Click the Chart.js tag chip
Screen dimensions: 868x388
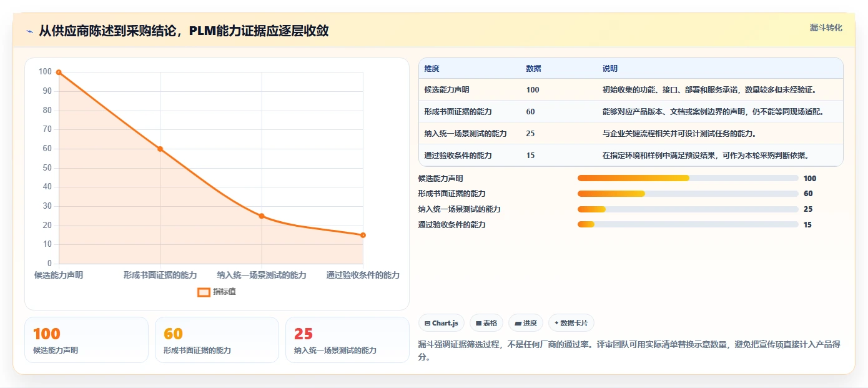(x=441, y=323)
